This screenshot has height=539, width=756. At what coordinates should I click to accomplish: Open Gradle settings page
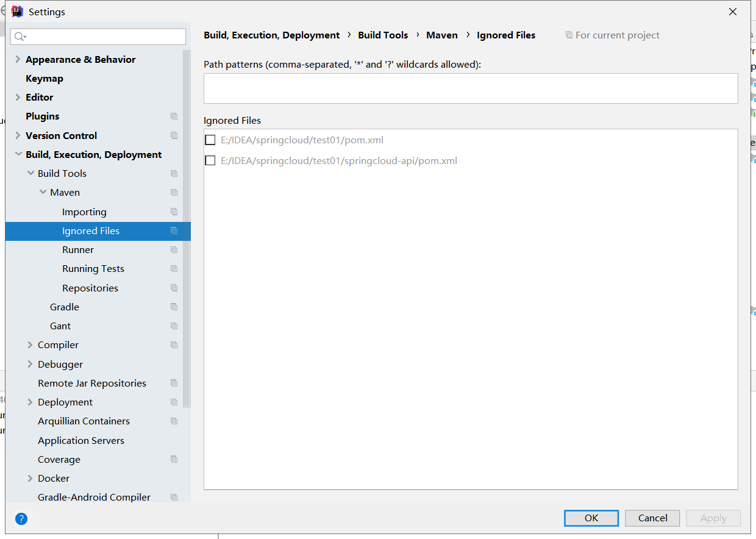click(65, 307)
